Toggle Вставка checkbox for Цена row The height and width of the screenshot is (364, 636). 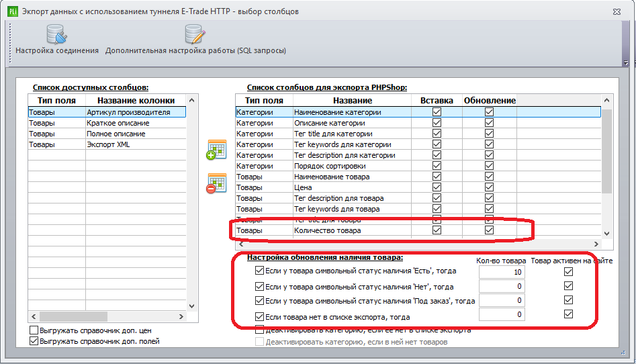coord(437,187)
